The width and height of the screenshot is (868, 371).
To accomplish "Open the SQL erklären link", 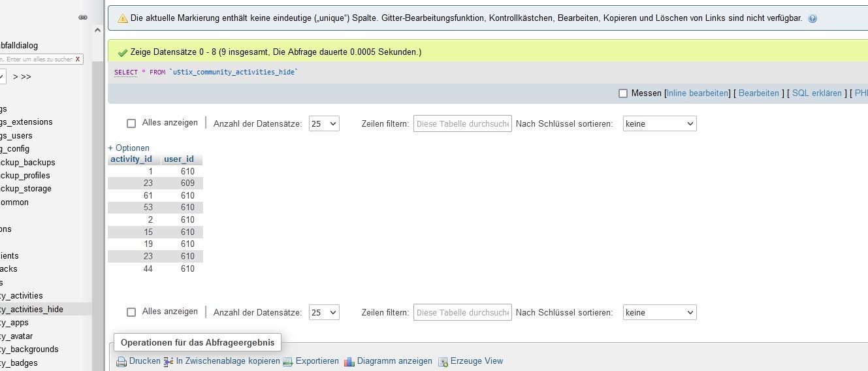I will point(816,93).
